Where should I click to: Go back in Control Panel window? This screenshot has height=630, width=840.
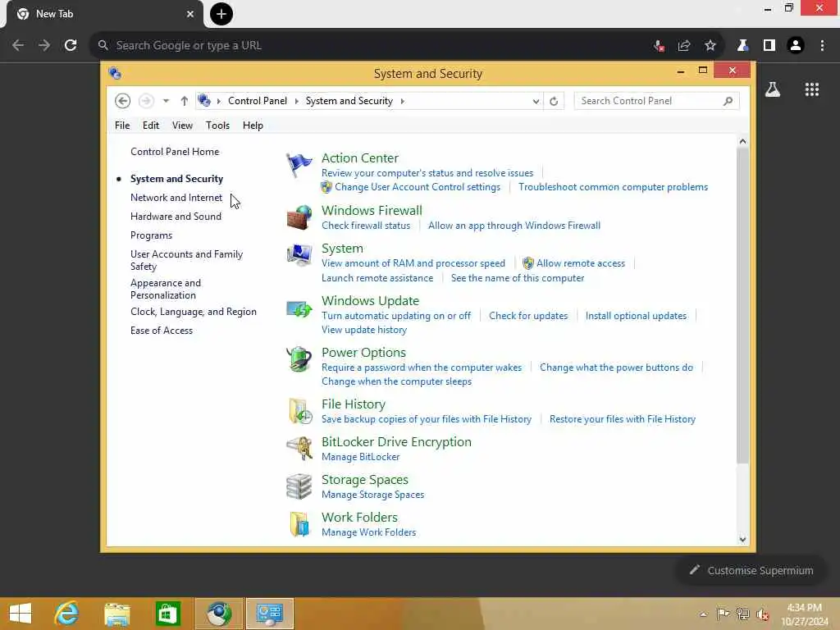tap(123, 101)
